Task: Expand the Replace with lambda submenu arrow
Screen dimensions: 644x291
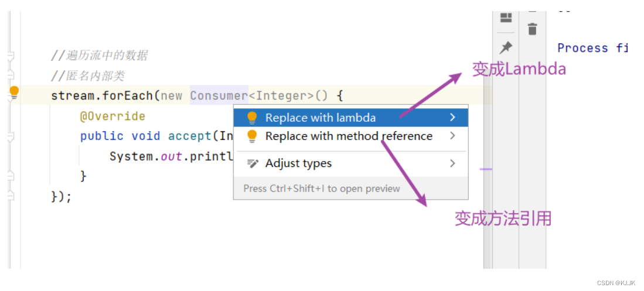Action: pos(452,118)
